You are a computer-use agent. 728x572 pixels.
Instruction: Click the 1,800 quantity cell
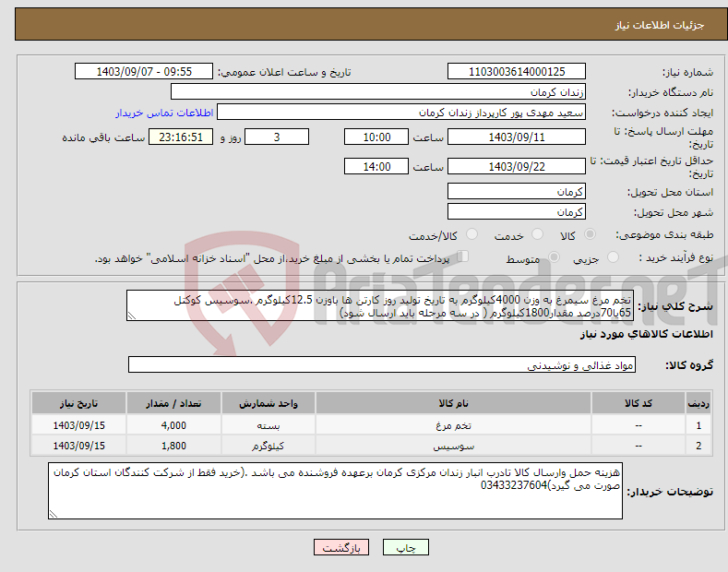coord(173,446)
